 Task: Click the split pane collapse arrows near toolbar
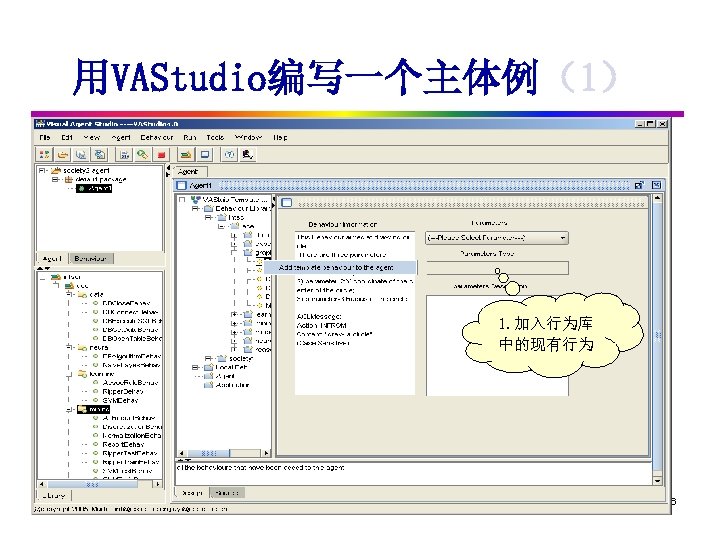pos(168,171)
